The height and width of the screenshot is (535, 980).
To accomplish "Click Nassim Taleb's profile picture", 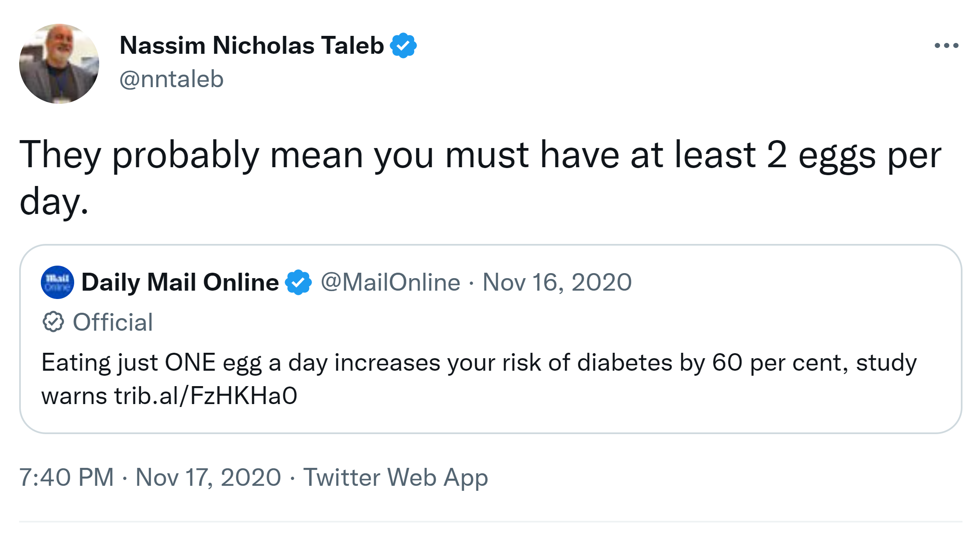I will tap(59, 64).
